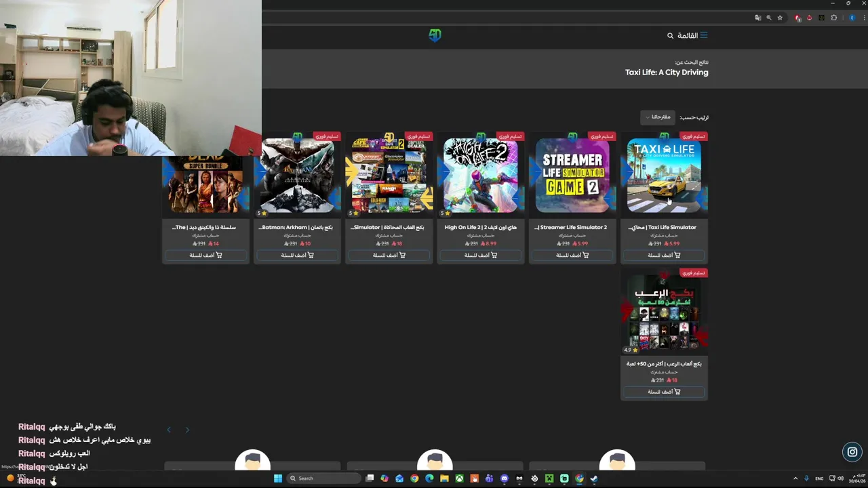Open the simulator games bundle cover image
This screenshot has height=488, width=868.
389,176
